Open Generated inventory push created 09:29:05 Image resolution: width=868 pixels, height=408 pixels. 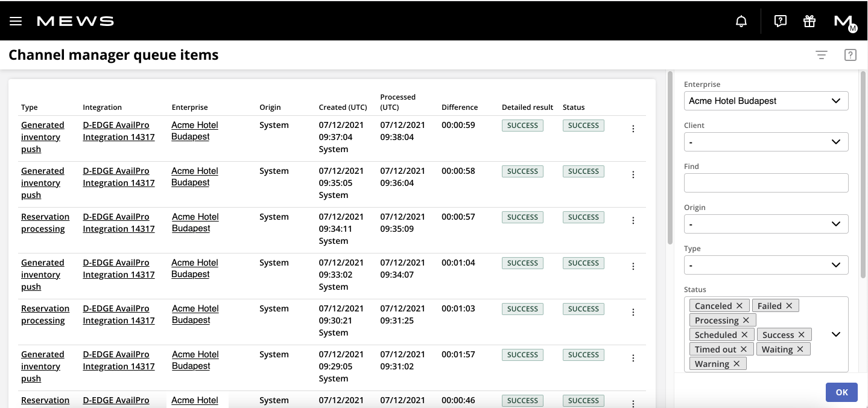pos(42,366)
